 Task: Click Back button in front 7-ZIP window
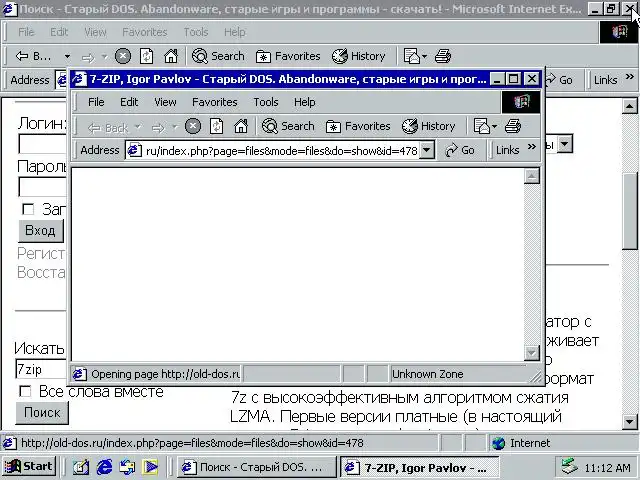pos(108,128)
